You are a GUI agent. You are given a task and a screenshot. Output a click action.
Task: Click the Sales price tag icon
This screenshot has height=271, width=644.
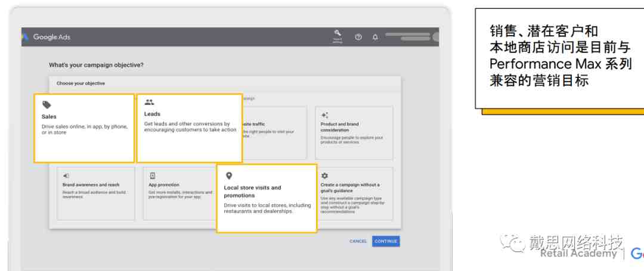click(47, 105)
